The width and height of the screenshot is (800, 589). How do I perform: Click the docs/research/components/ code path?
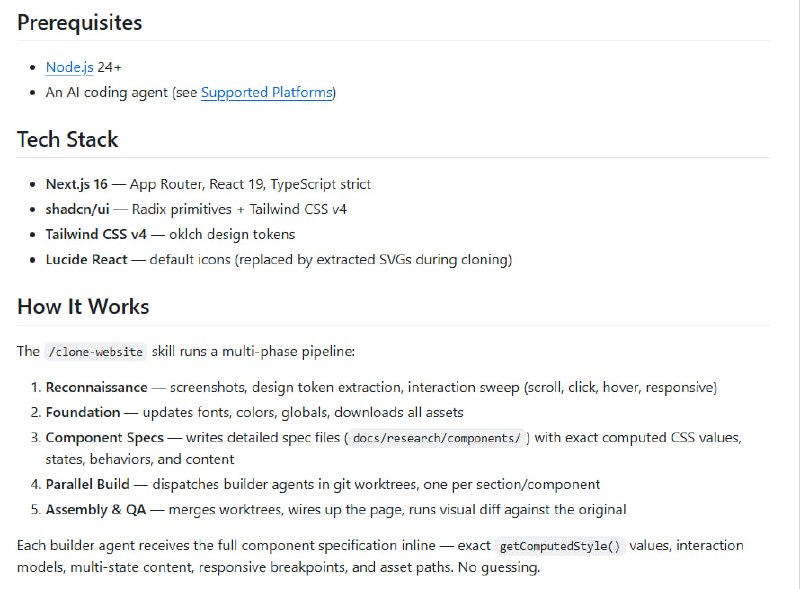pyautogui.click(x=438, y=438)
